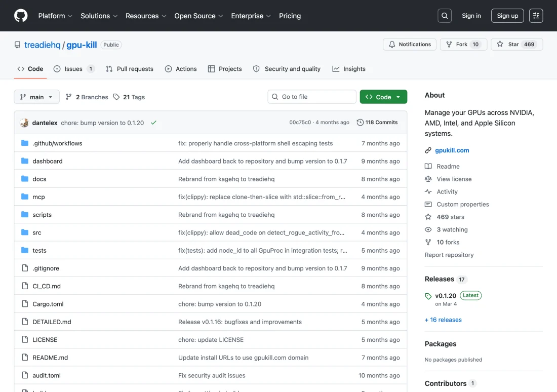This screenshot has height=392, width=557.
Task: Click the README.md file icon
Action: tap(25, 357)
